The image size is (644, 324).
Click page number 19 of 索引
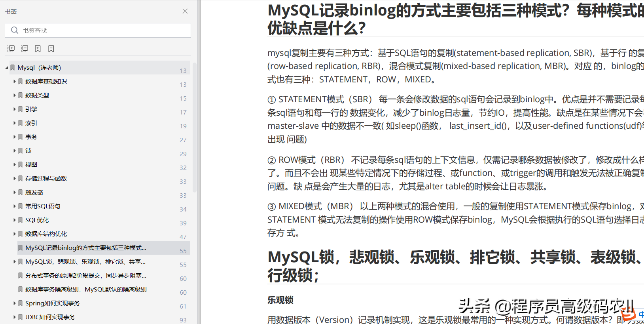coord(183,126)
